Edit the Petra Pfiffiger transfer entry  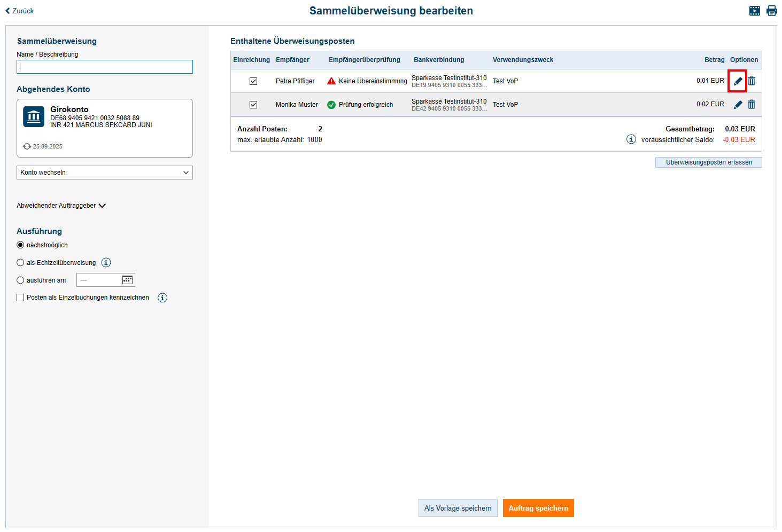pyautogui.click(x=738, y=81)
